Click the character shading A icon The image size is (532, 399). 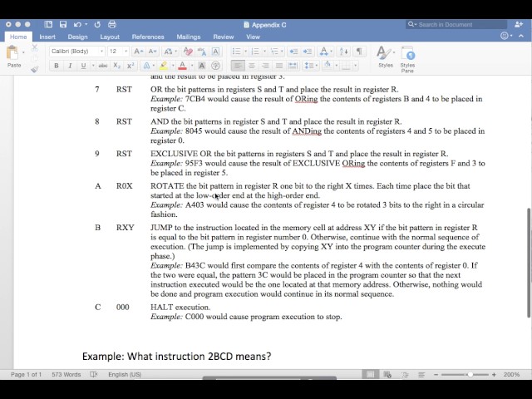(x=201, y=66)
